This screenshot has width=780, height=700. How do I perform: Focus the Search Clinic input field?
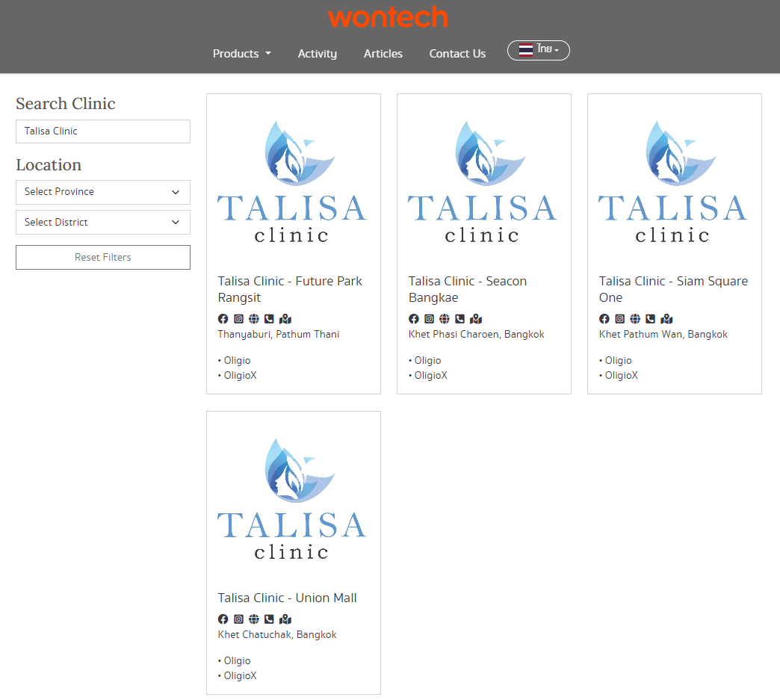point(103,131)
